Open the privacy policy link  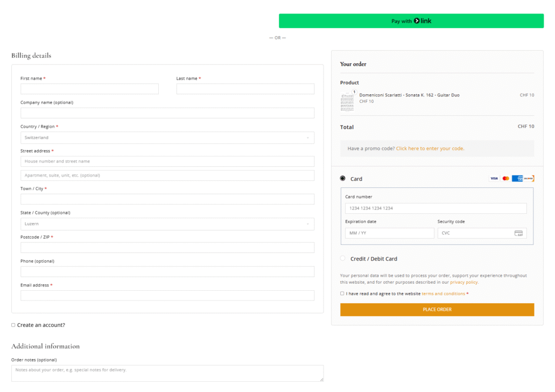point(464,282)
